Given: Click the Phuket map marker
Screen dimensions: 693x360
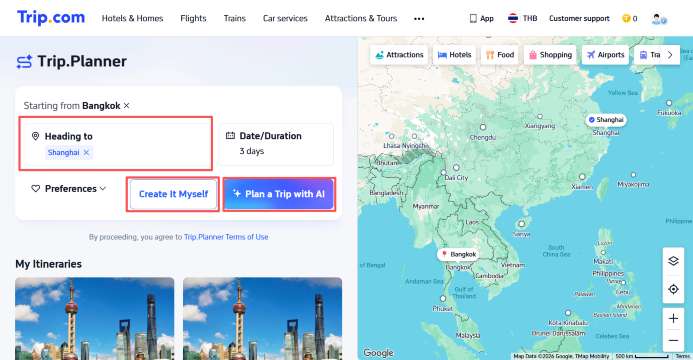Looking at the screenshot, I should pos(443,299).
